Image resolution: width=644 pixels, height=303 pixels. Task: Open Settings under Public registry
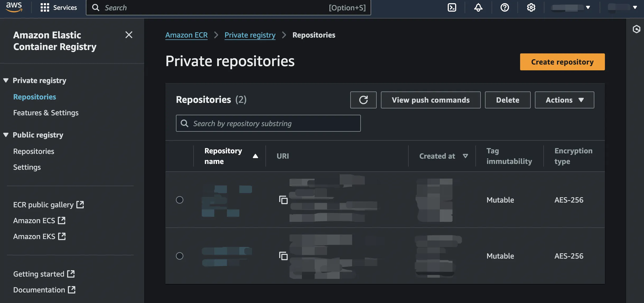pos(27,167)
